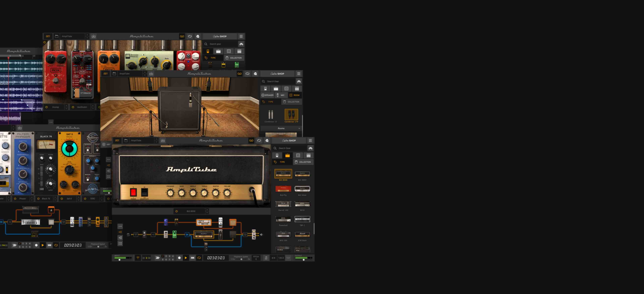Expand the Rooms dropdown in the cabinet window
The width and height of the screenshot is (644, 294).
click(281, 128)
